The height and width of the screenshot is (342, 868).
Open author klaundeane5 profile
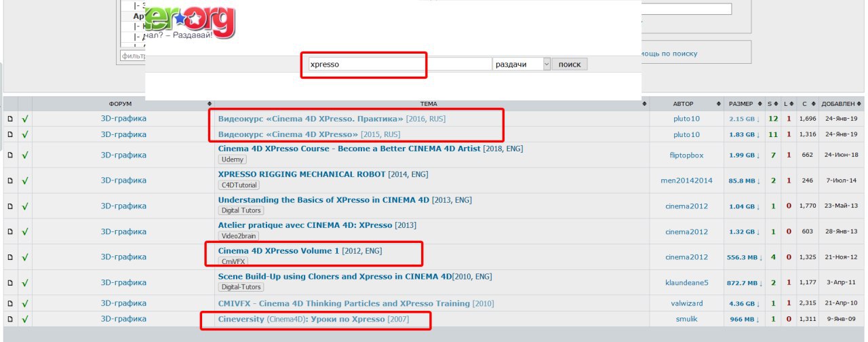point(686,282)
